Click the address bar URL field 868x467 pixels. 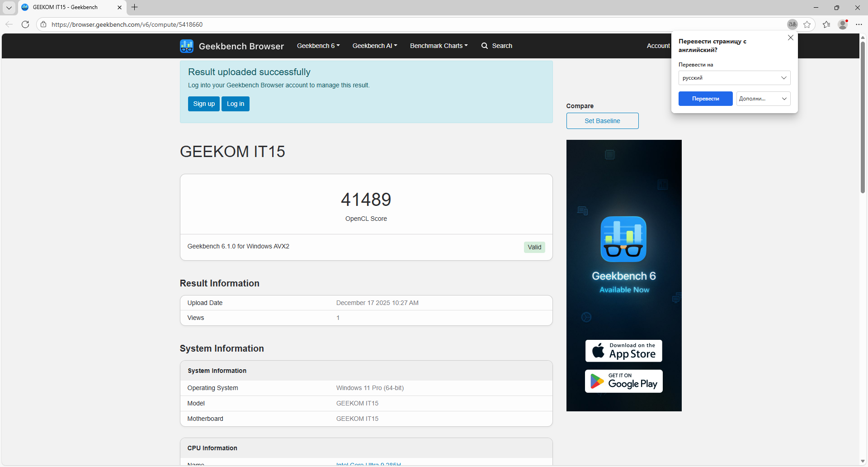point(416,24)
